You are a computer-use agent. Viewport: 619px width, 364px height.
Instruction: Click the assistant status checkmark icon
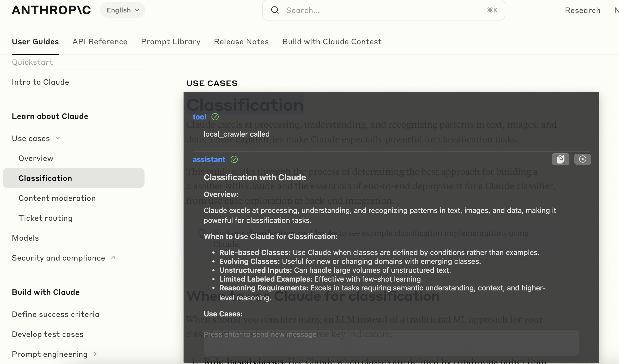[234, 159]
